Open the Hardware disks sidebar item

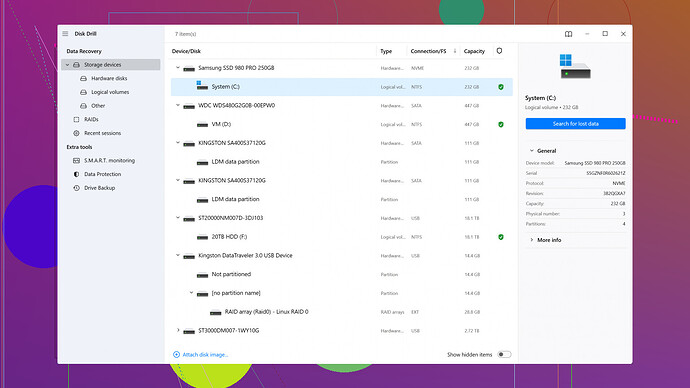point(109,78)
